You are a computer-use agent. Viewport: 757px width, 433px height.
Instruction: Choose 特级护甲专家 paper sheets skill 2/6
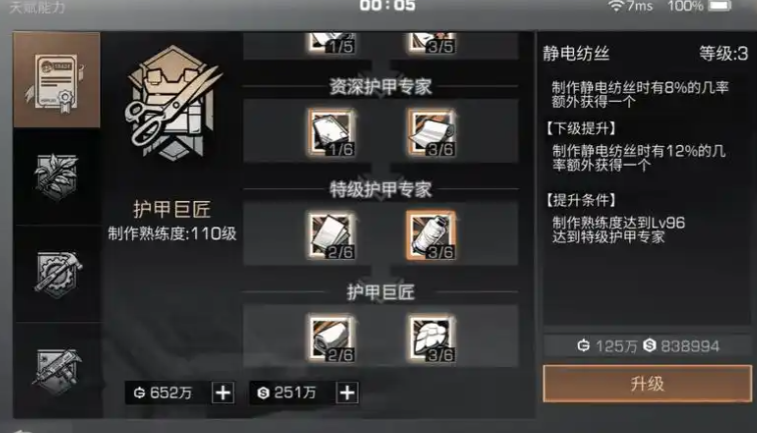tap(331, 236)
